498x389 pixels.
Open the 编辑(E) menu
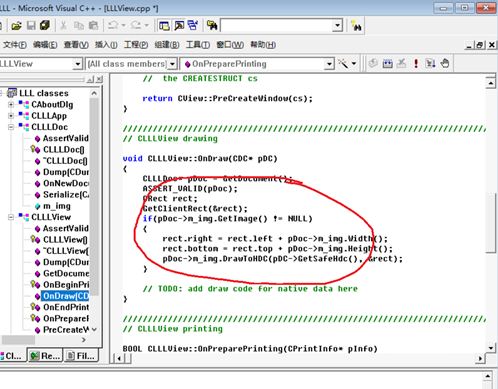(x=45, y=45)
